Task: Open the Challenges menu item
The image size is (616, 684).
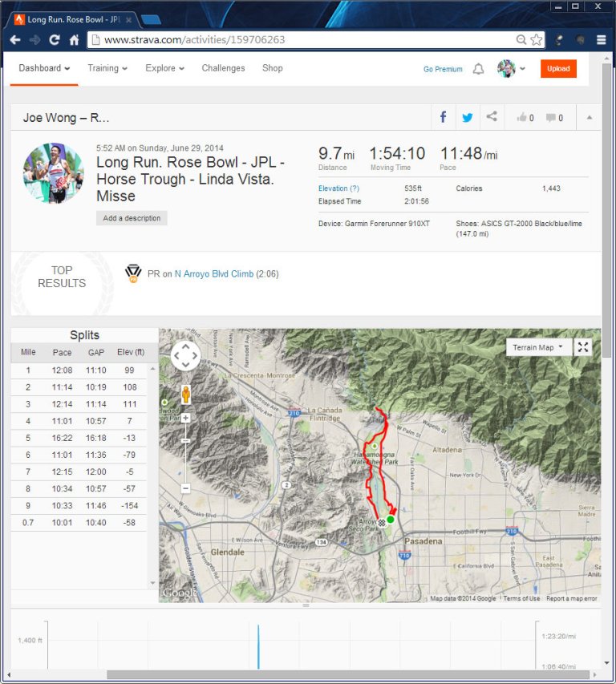Action: click(223, 69)
